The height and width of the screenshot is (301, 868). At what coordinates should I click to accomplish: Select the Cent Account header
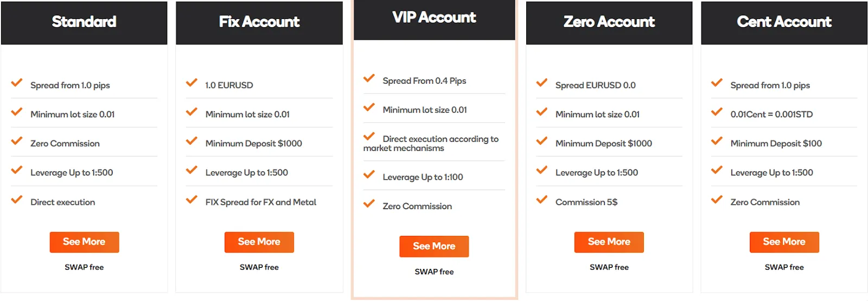(x=784, y=23)
